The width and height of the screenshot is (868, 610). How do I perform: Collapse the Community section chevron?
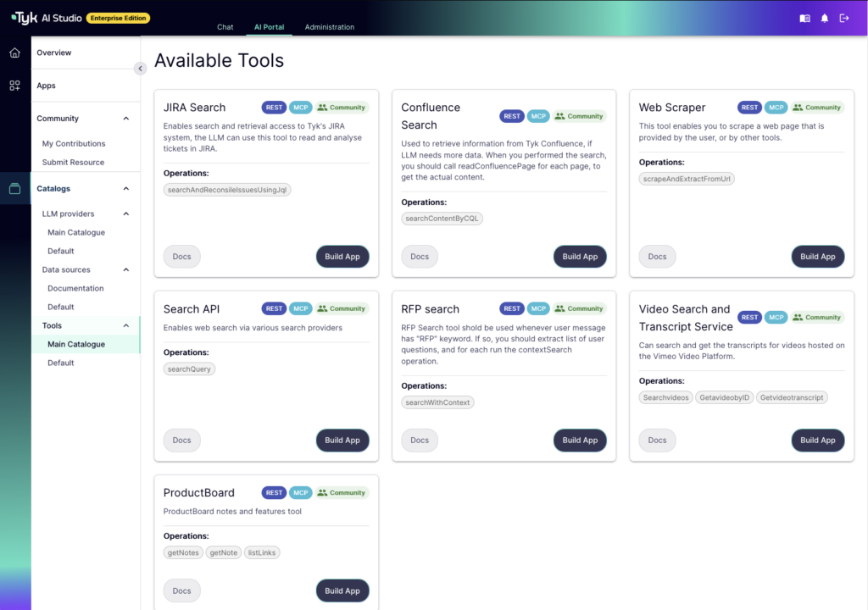point(126,119)
